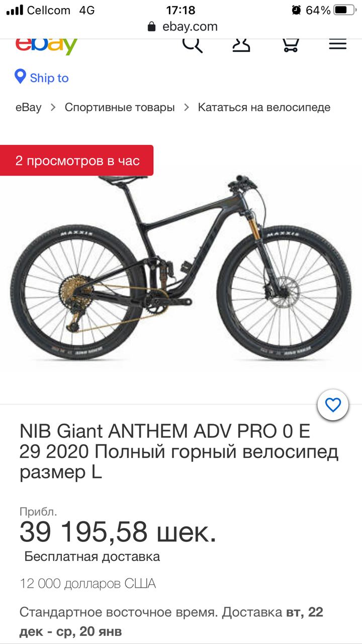Tap the ebay.com address bar
362x644 pixels.
[x=183, y=27]
